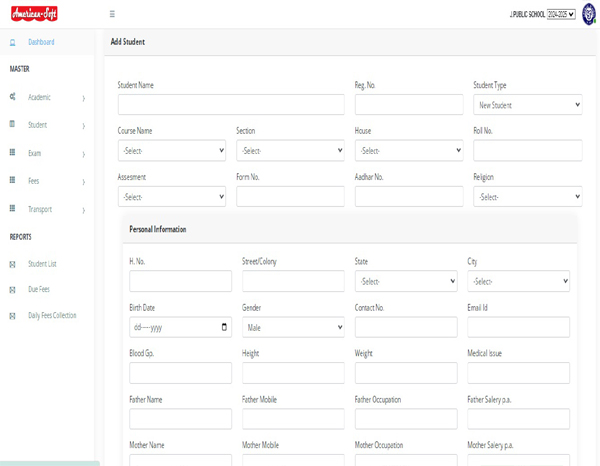Click the Student menu icon

[x=12, y=124]
